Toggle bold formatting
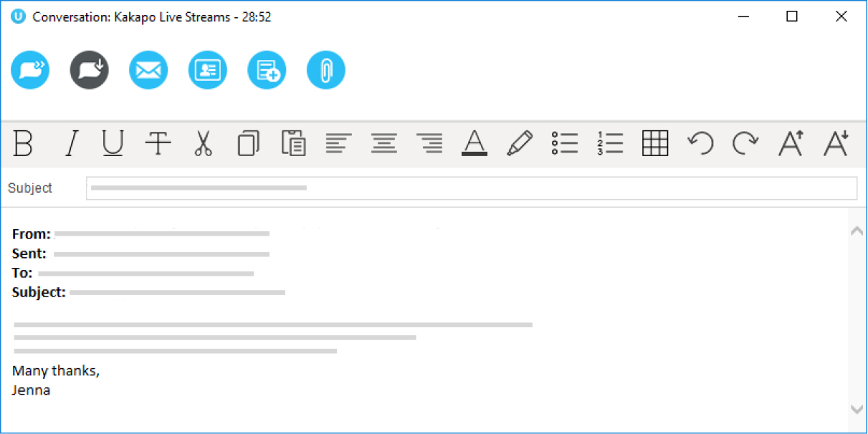 click(x=24, y=143)
